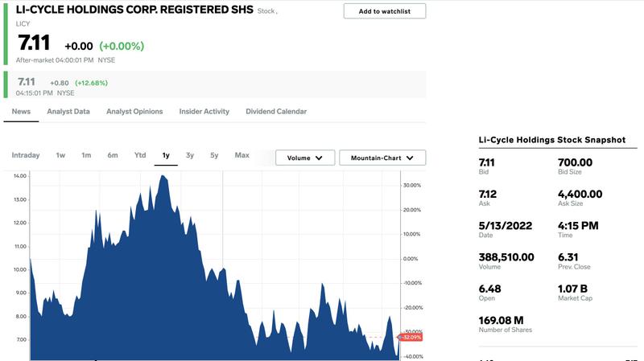The image size is (644, 361).
Task: Click the 6.48 Open value
Action: (489, 289)
